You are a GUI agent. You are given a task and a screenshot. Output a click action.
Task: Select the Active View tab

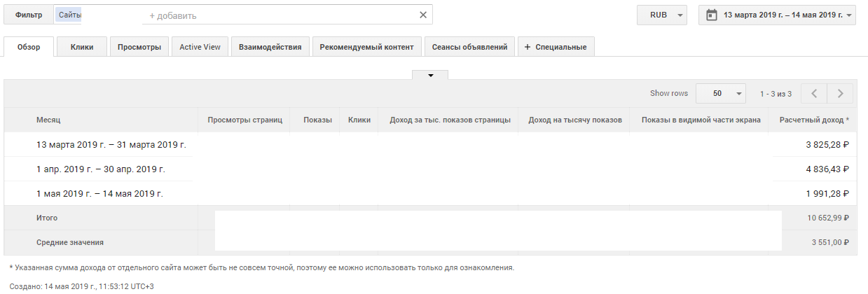tap(200, 47)
